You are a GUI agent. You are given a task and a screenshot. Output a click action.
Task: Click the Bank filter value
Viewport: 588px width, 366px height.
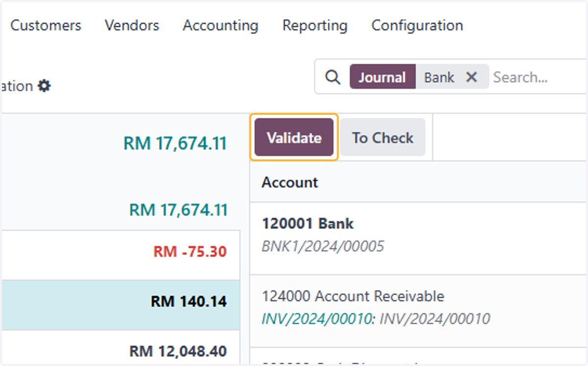point(439,77)
